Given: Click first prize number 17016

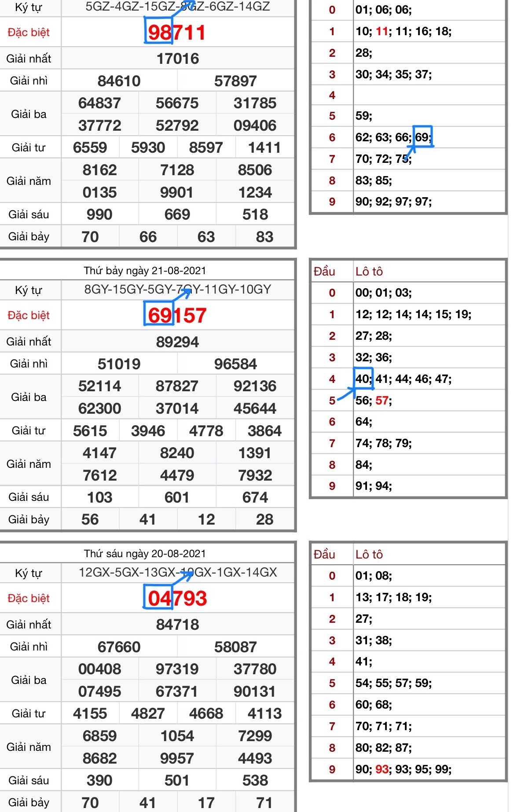Looking at the screenshot, I should pyautogui.click(x=178, y=59).
